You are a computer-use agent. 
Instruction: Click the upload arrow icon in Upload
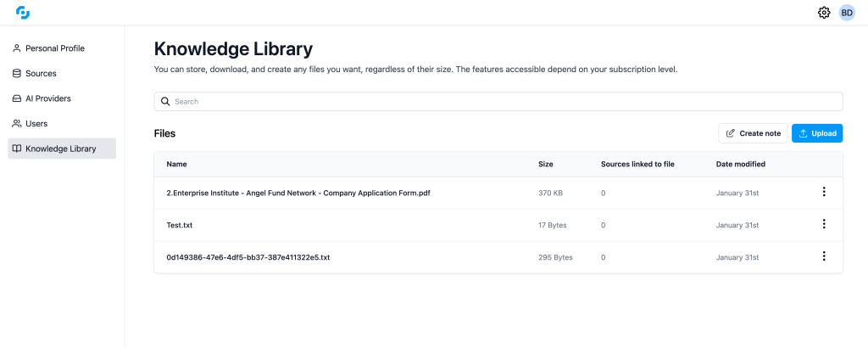(804, 133)
